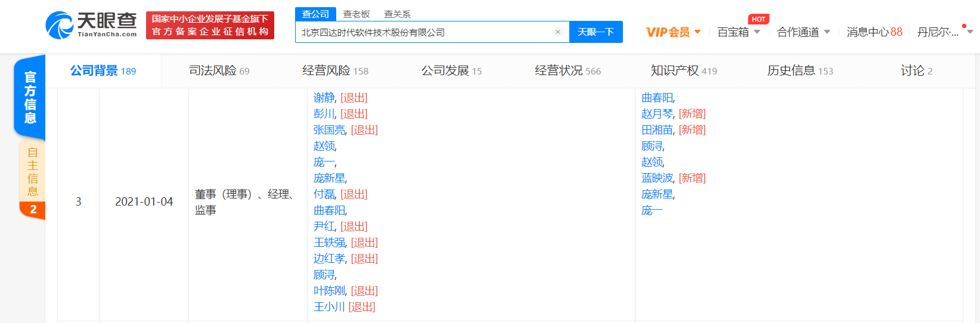The height and width of the screenshot is (323, 980).
Task: Open 曲春阳 link in the after-change column
Action: click(x=658, y=98)
